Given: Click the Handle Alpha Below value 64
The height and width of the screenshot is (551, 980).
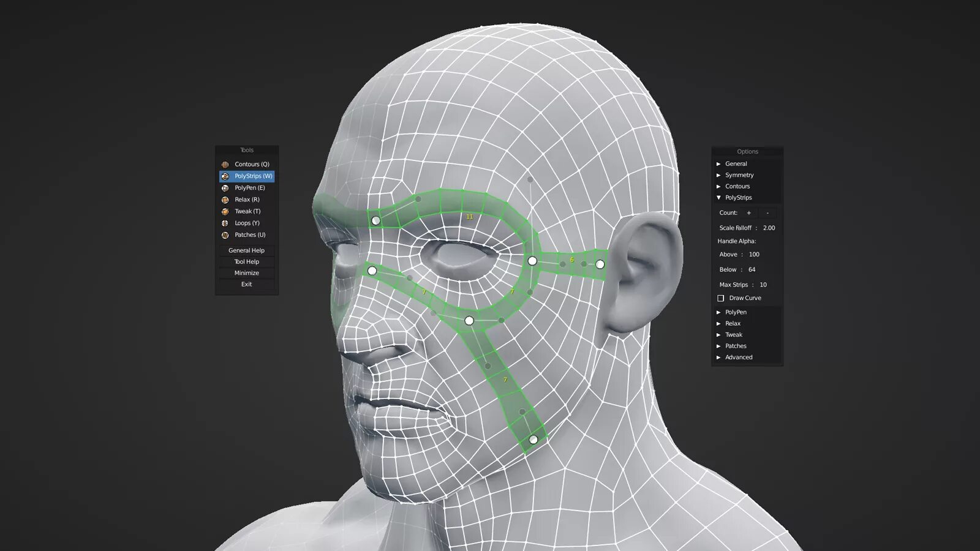Looking at the screenshot, I should point(752,270).
